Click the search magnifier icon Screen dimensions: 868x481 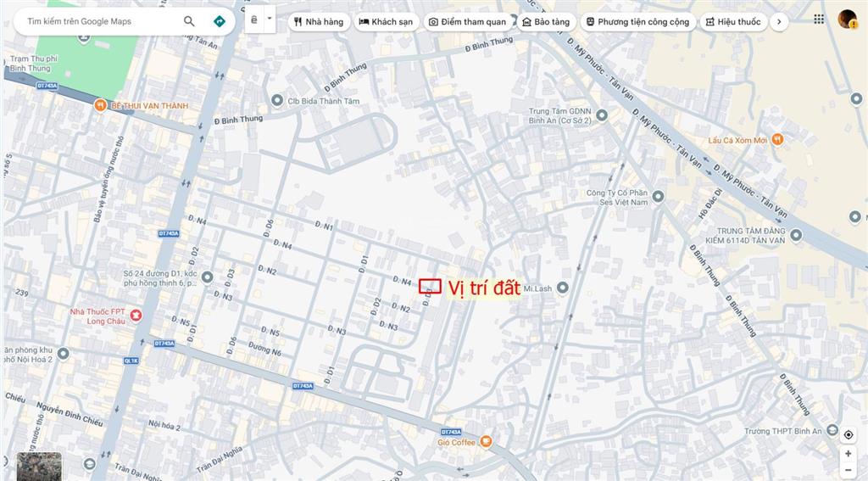tap(189, 21)
